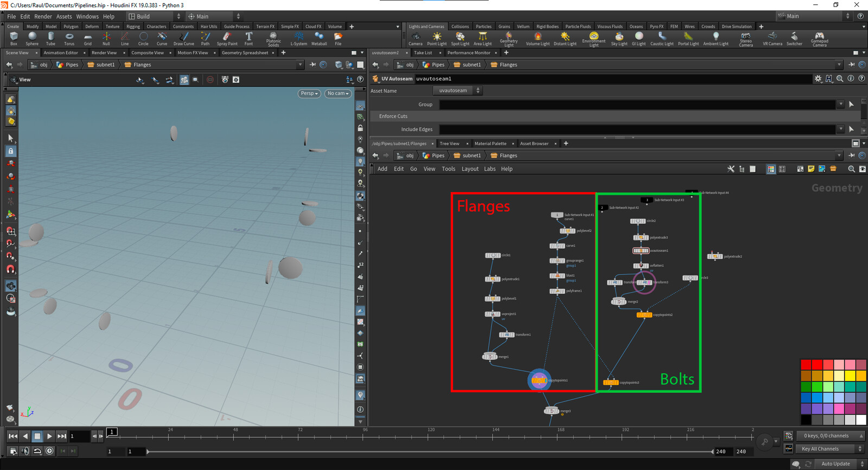Open the Include Edges dropdown arrow
This screenshot has width=868, height=470.
coord(841,129)
